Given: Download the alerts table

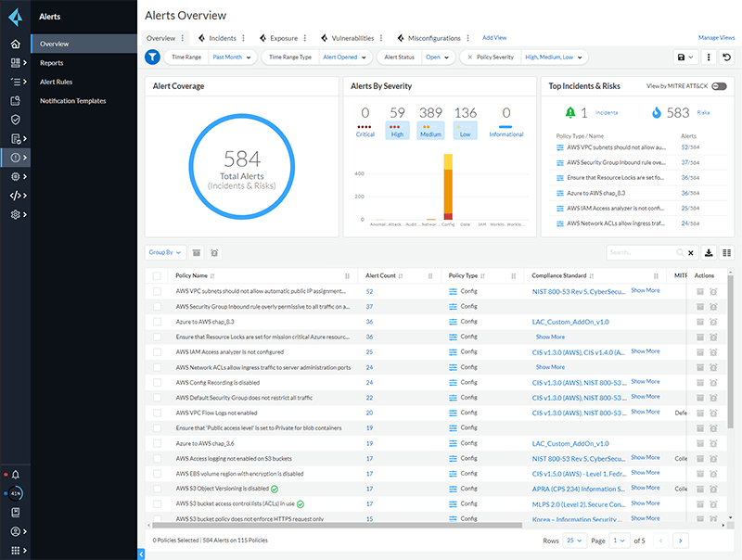Looking at the screenshot, I should pos(709,252).
